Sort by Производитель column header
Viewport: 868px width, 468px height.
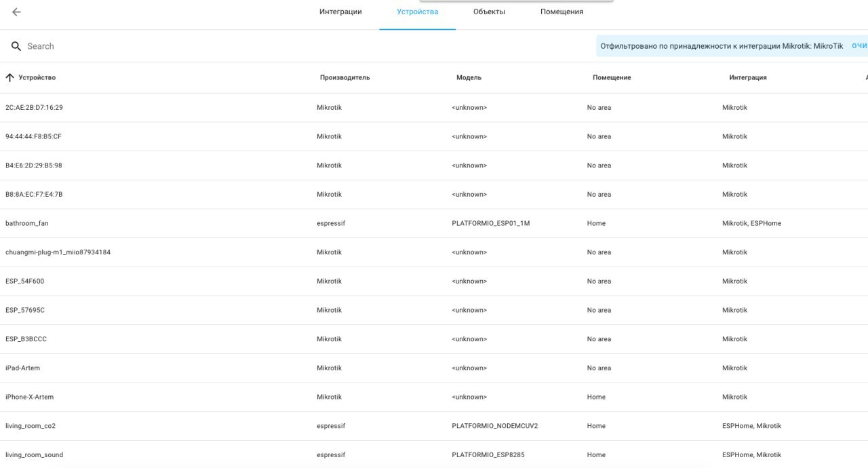[344, 77]
